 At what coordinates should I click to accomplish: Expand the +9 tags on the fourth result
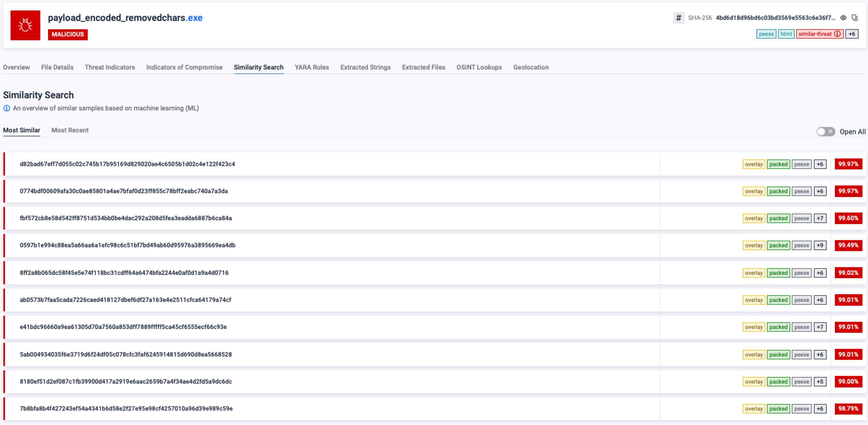[819, 245]
